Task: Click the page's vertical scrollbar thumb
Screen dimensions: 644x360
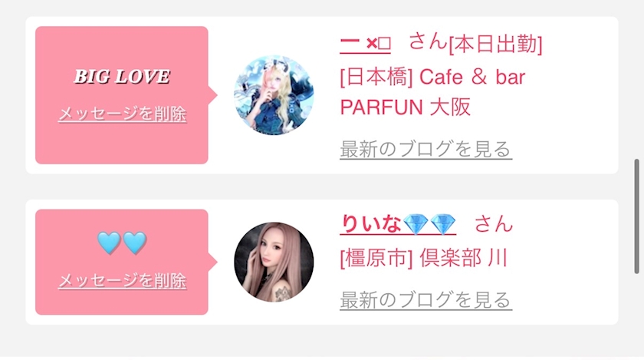Action: 636,216
